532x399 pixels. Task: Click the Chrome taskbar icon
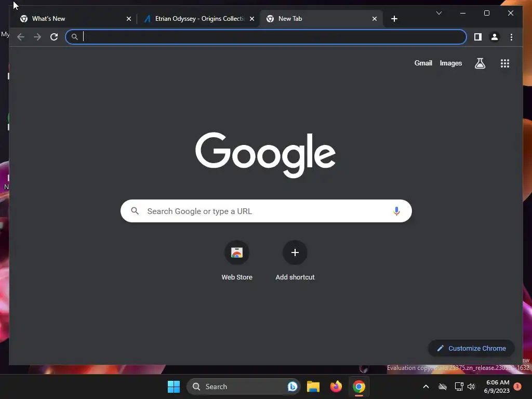pos(358,387)
